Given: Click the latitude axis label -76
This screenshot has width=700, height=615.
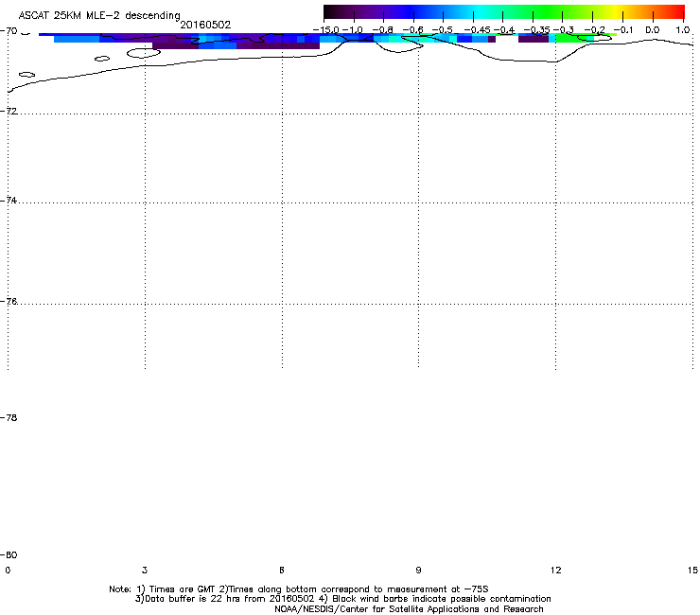Looking at the screenshot, I should [9, 302].
